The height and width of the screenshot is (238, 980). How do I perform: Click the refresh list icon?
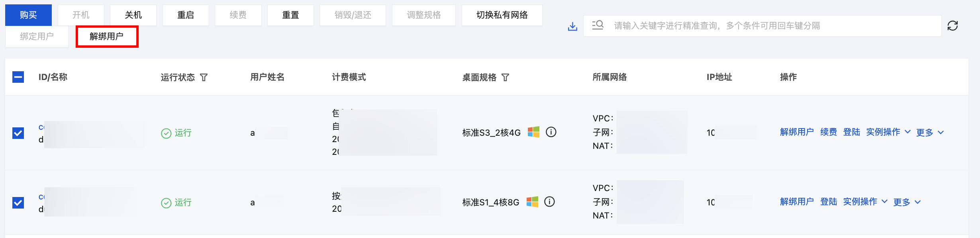pyautogui.click(x=953, y=26)
